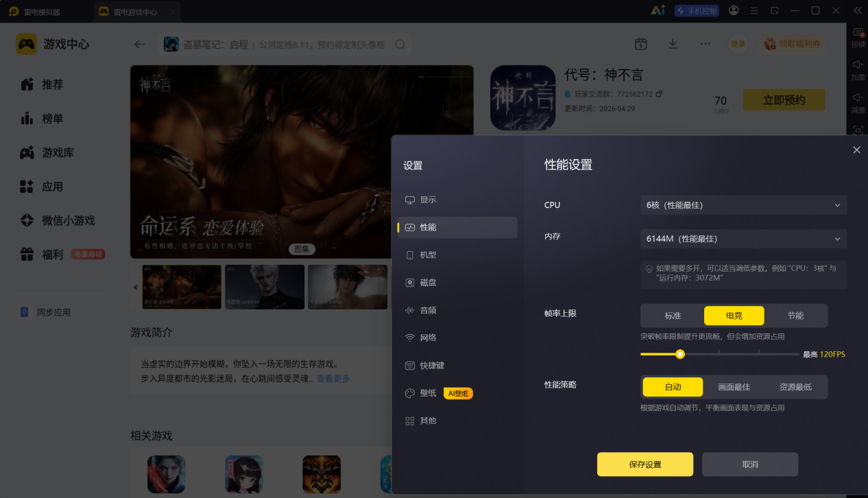The image size is (868, 498).
Task: Open the 内存 memory dropdown
Action: pyautogui.click(x=744, y=239)
